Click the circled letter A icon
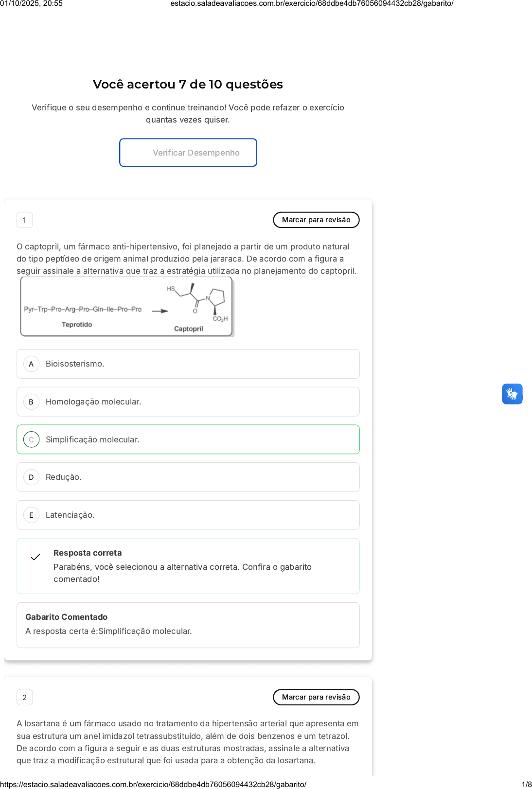 coord(31,364)
